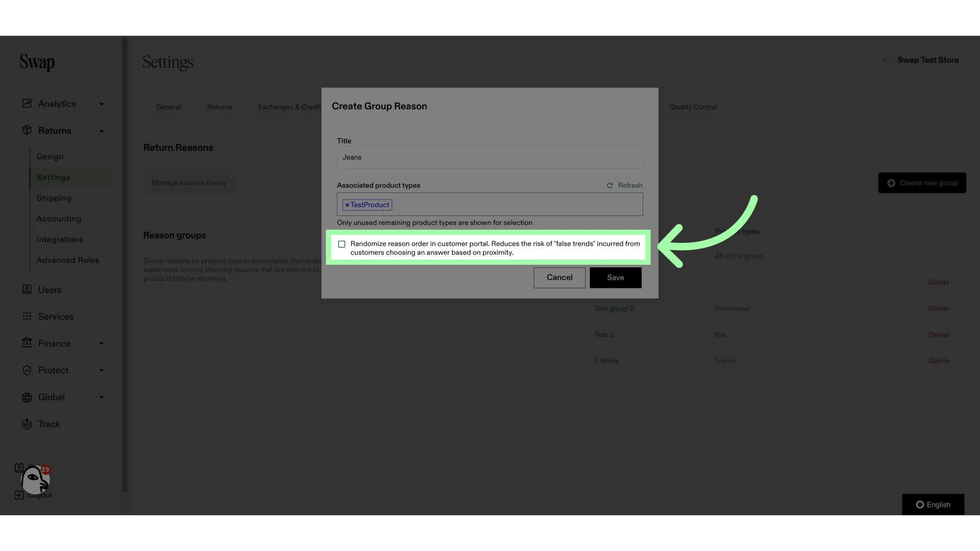The width and height of the screenshot is (980, 551).
Task: Click the Services grid icon
Action: (27, 316)
